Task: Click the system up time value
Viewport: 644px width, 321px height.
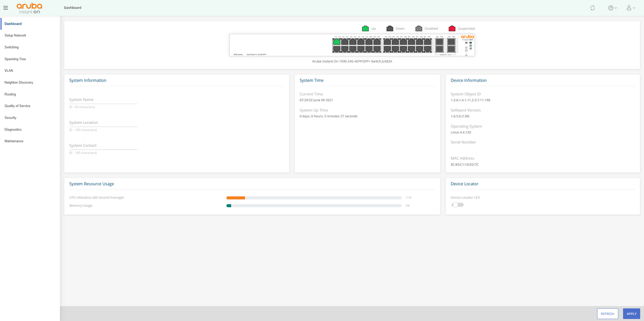Action: point(328,116)
